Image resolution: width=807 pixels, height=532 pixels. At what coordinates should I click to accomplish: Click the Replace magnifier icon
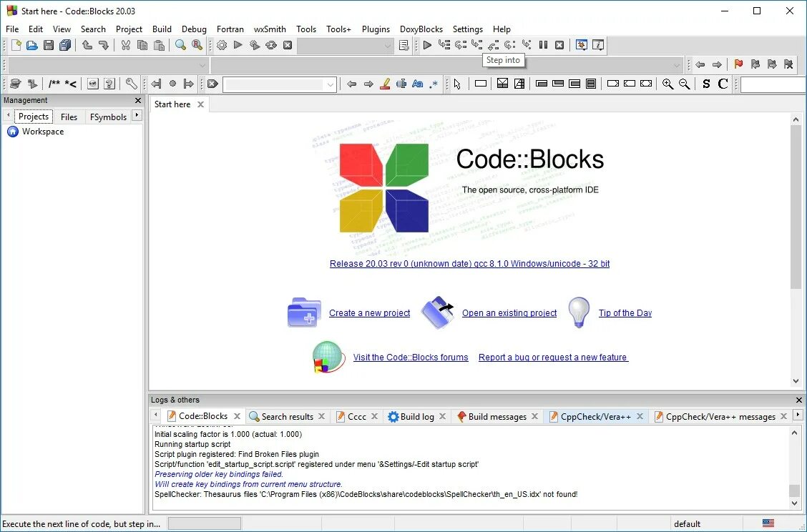point(197,45)
